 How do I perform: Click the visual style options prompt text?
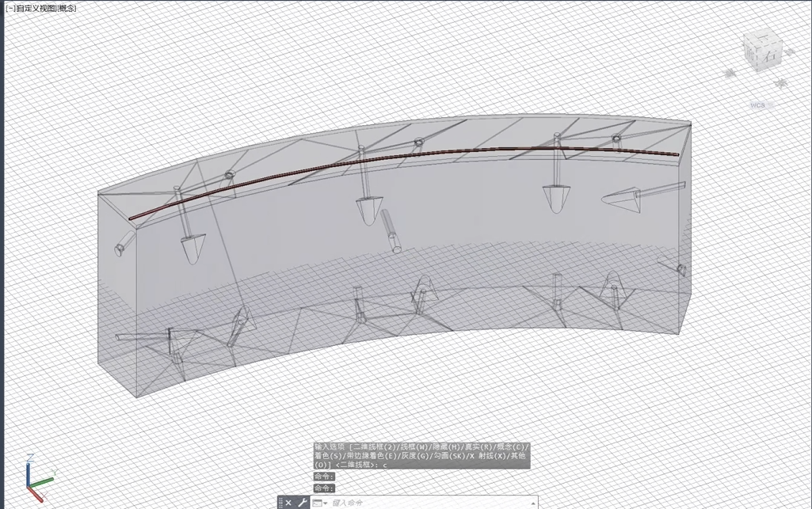tap(421, 456)
